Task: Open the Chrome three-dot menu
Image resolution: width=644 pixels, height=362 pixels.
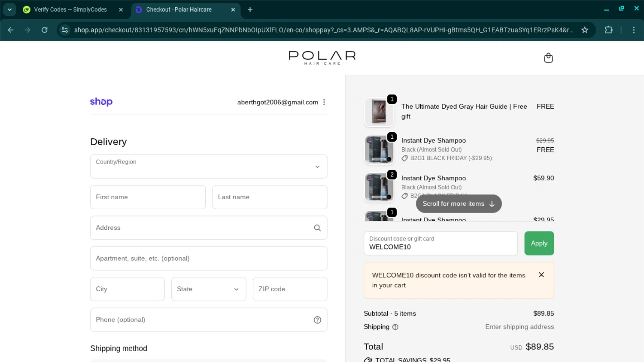Action: click(634, 30)
